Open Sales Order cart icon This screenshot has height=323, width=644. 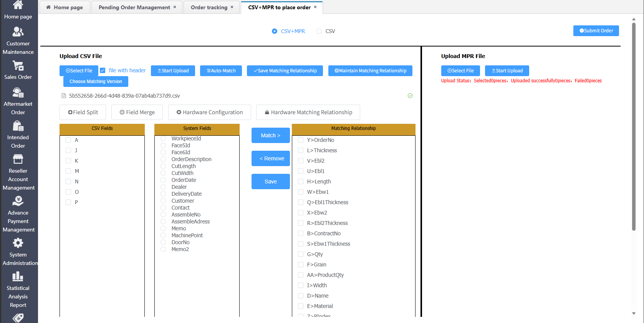pos(18,65)
